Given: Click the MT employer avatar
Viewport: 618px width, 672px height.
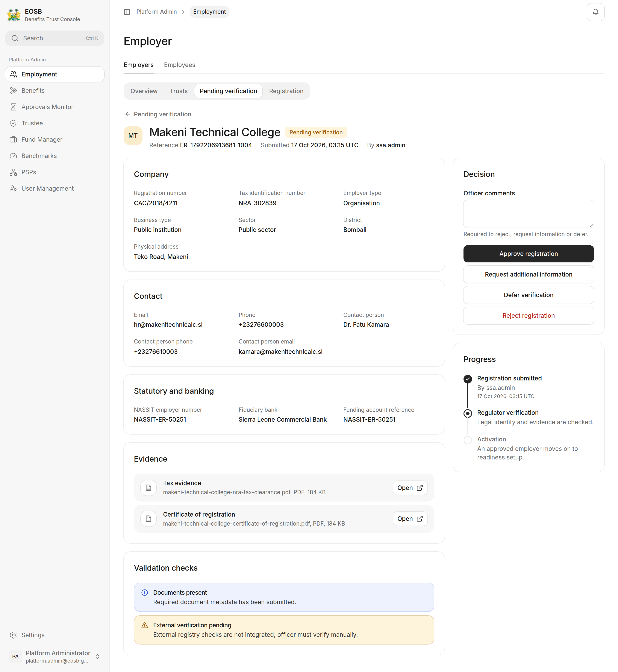Looking at the screenshot, I should tap(133, 135).
